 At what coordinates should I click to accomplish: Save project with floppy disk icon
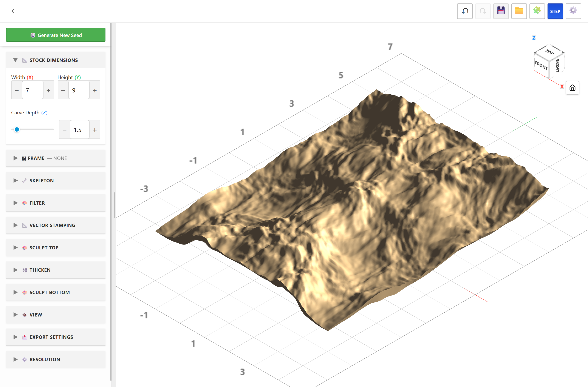point(501,11)
